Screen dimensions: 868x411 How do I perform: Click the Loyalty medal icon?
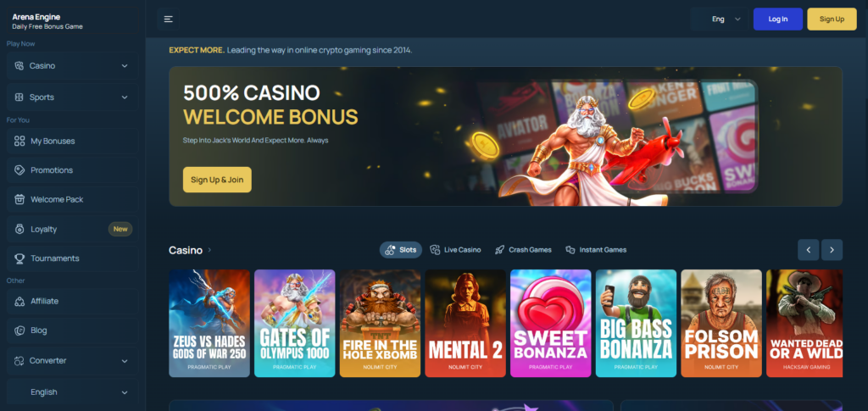[x=19, y=229]
